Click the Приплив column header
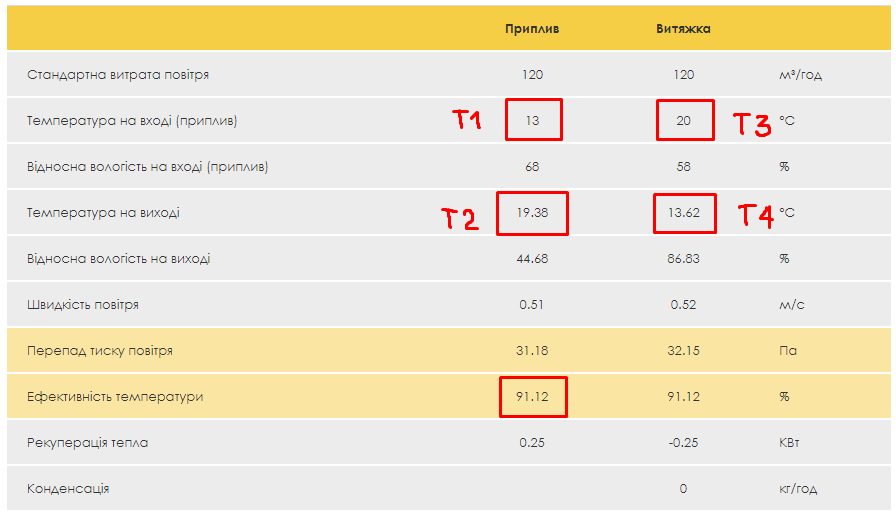Screen dimensions: 896x519 [x=532, y=29]
